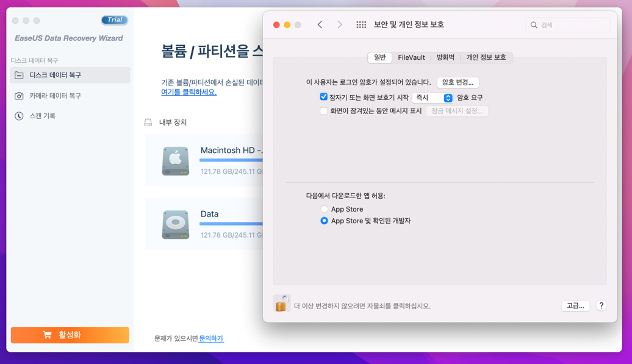Switch to the FileVault tab
Screen dimensions: 632x364
coord(411,57)
